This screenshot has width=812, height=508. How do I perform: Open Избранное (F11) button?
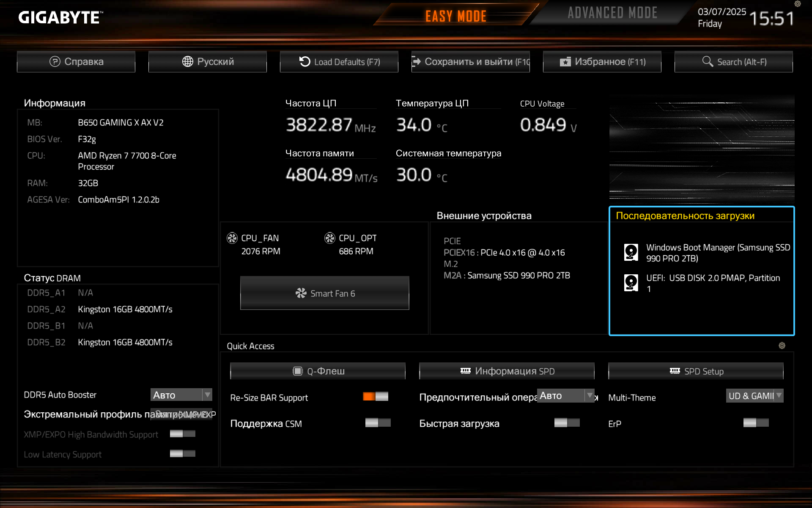[602, 62]
